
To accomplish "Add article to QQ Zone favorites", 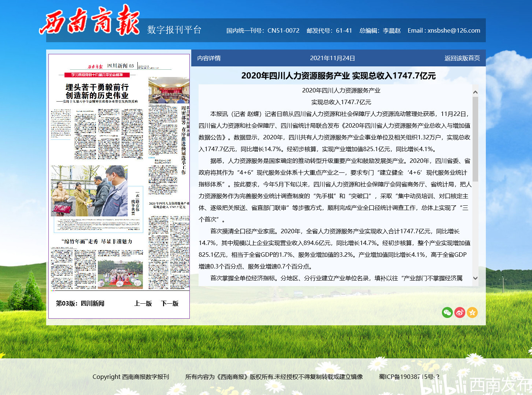I will 472,312.
